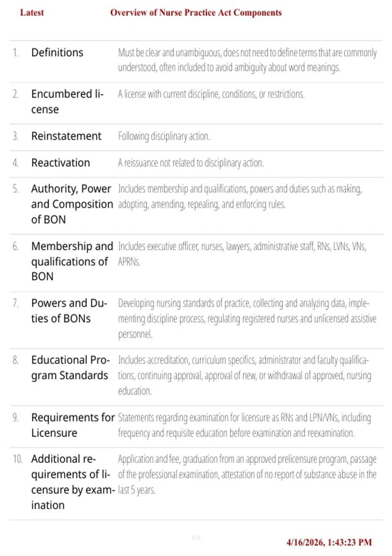Click the page number indicator '1/3'
392x556 pixels.
(x=196, y=538)
